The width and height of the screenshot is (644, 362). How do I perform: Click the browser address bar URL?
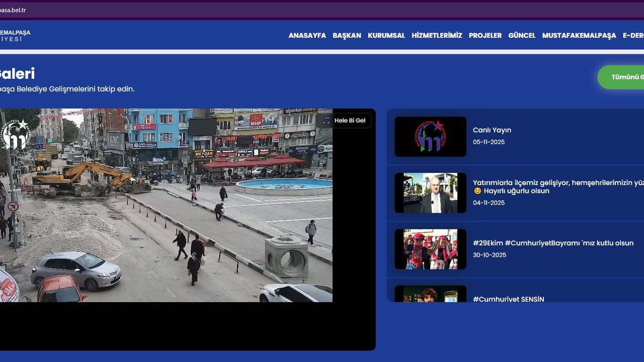(x=13, y=10)
